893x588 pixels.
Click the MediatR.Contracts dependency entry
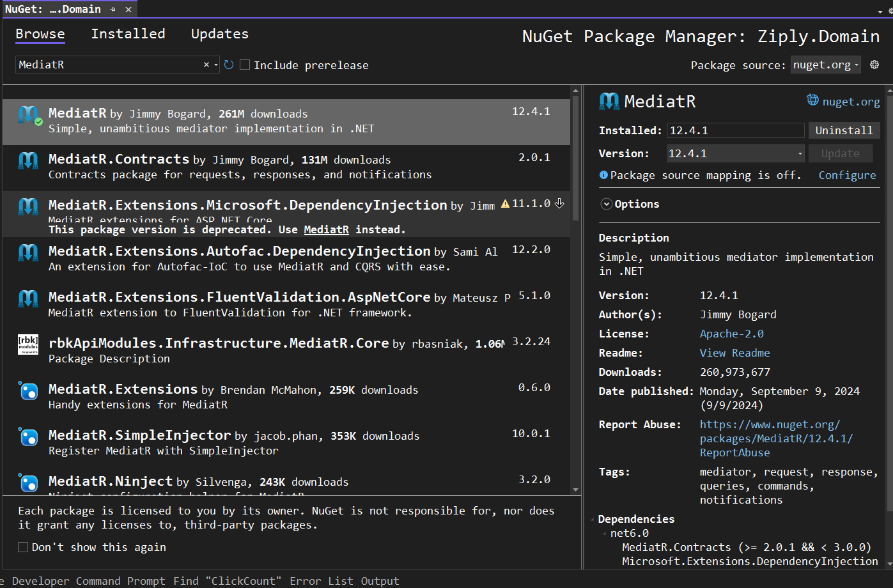click(747, 547)
